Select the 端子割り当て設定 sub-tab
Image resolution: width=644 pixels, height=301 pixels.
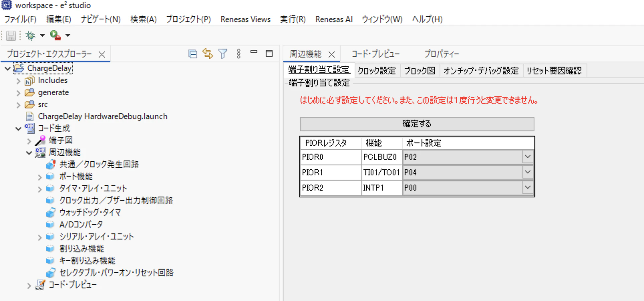coord(319,70)
